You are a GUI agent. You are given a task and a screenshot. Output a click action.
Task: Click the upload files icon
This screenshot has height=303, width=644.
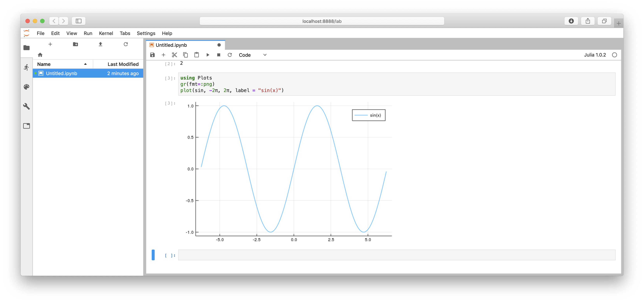tap(101, 44)
